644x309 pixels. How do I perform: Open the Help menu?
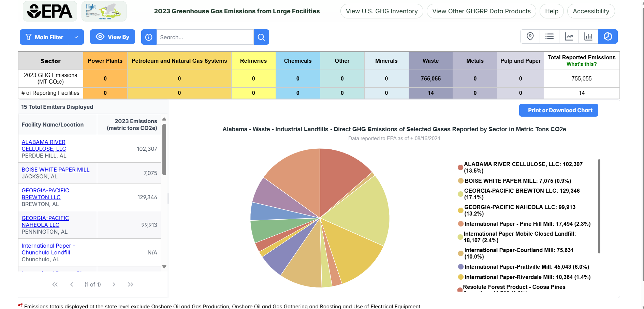click(551, 11)
